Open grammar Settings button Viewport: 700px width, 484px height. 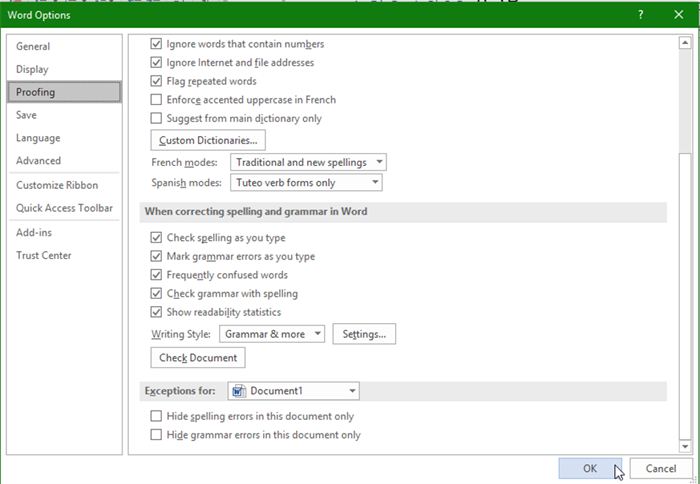364,334
